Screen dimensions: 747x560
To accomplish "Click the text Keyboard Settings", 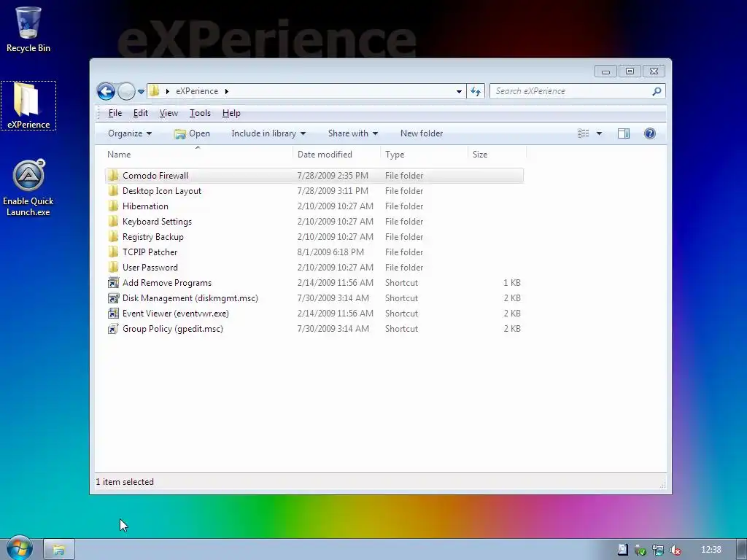I will coord(158,222).
